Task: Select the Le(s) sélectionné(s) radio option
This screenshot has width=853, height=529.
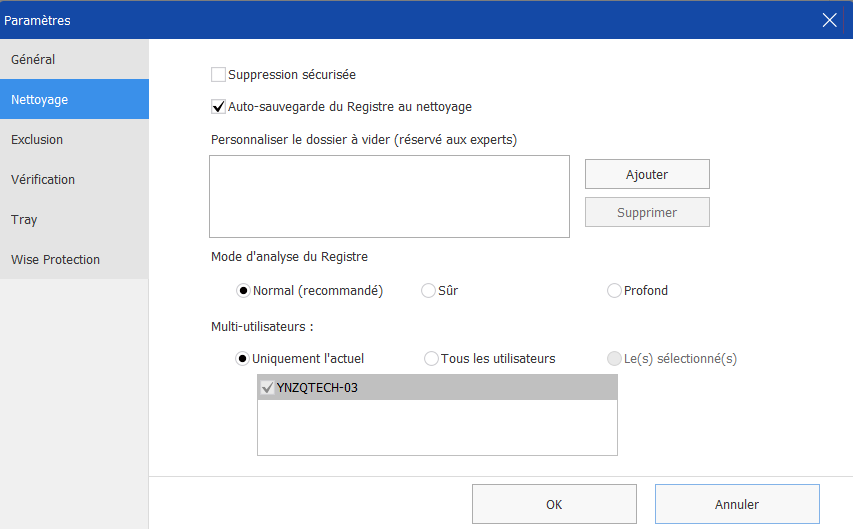Action: (x=614, y=359)
